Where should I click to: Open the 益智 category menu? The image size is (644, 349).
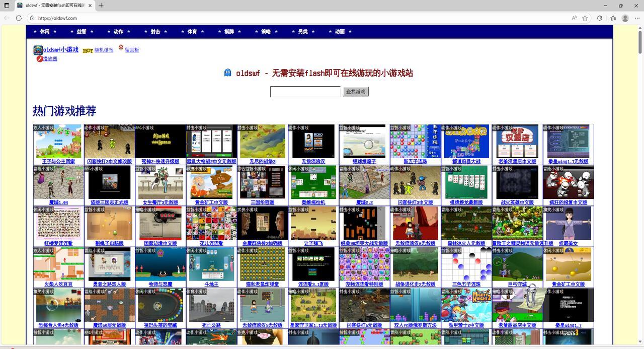[x=82, y=32]
